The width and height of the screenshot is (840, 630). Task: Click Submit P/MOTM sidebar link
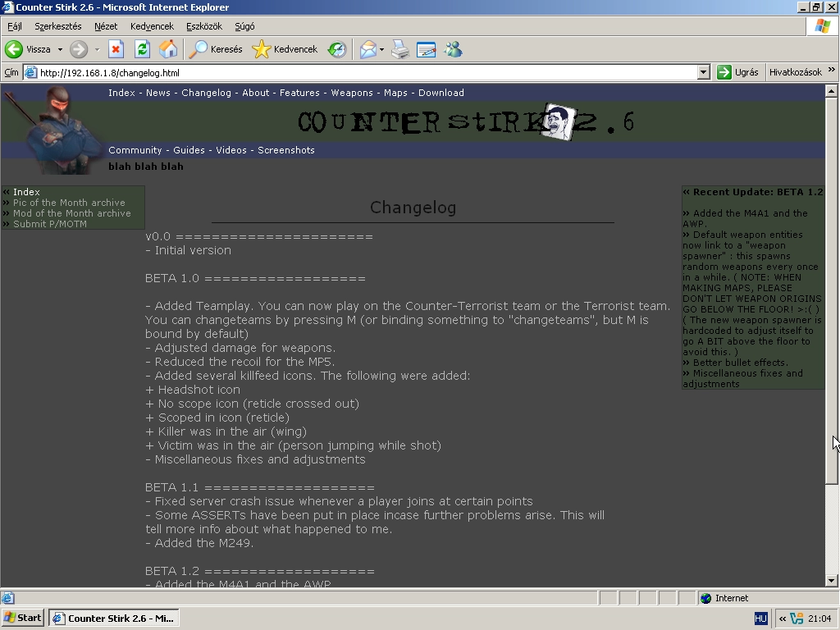(x=50, y=224)
